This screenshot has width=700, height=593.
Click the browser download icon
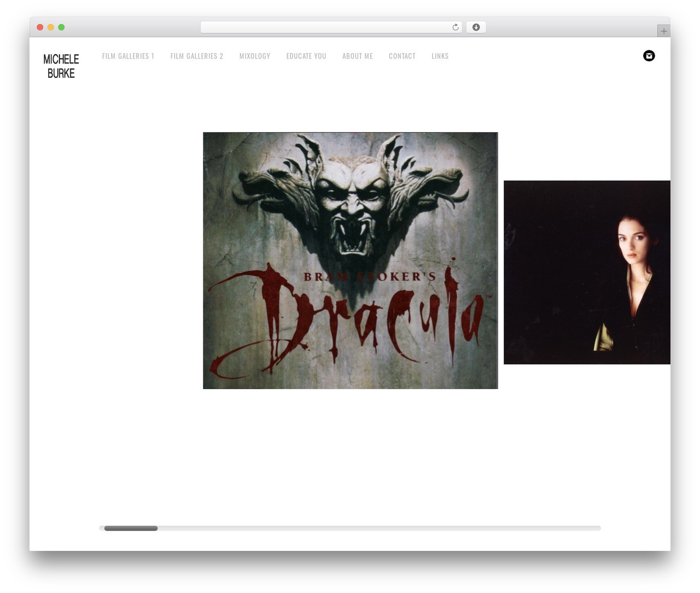pos(476,27)
